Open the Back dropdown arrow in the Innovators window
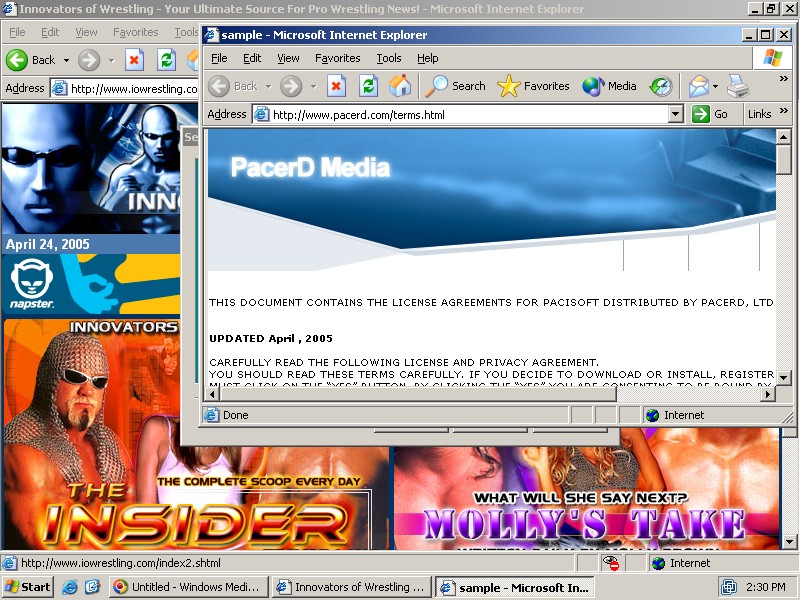 coord(66,60)
